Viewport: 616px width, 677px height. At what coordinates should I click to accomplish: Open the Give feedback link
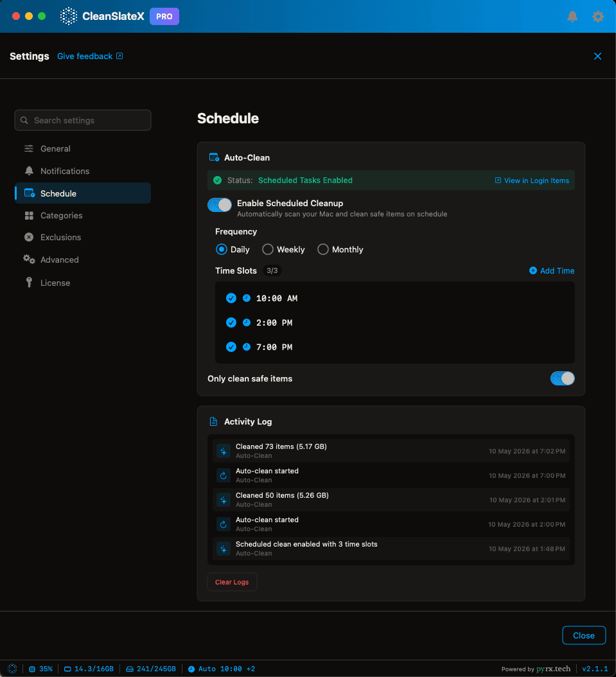(x=90, y=56)
